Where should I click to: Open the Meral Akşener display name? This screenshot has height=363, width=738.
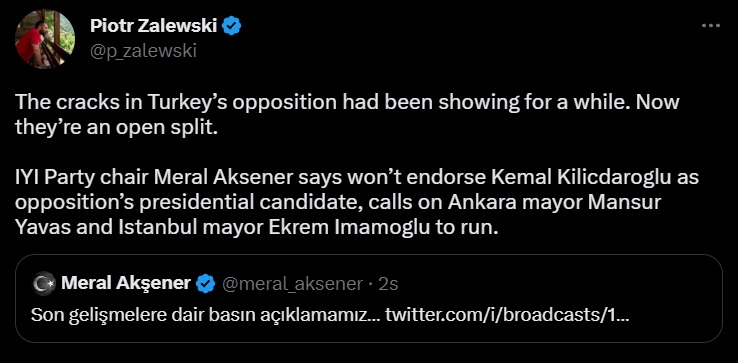pos(126,283)
